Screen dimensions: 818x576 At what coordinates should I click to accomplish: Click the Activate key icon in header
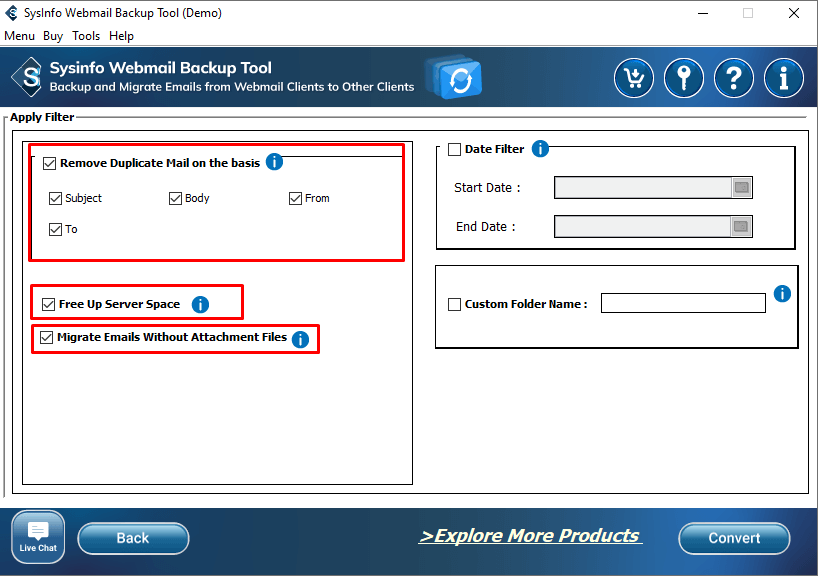[683, 78]
